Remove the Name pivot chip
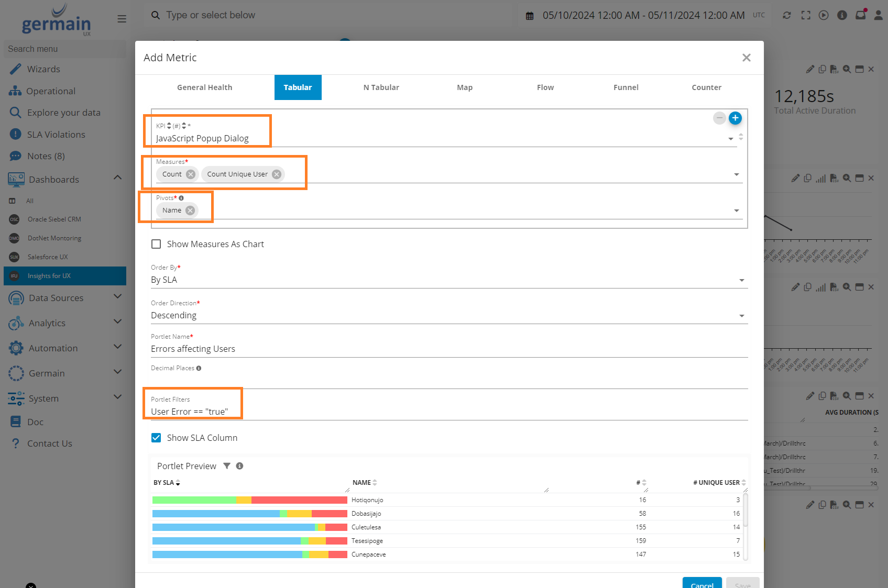 tap(190, 210)
